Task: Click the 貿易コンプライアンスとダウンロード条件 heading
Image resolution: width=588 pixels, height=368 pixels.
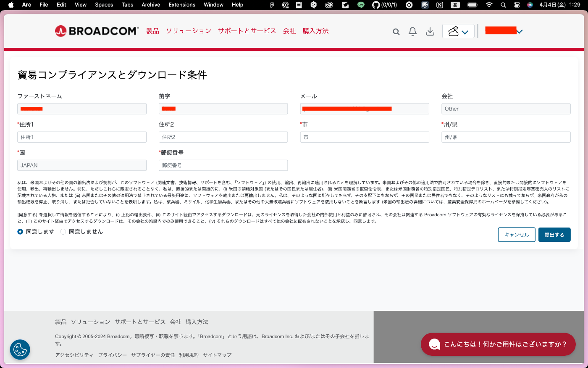Action: (x=112, y=75)
